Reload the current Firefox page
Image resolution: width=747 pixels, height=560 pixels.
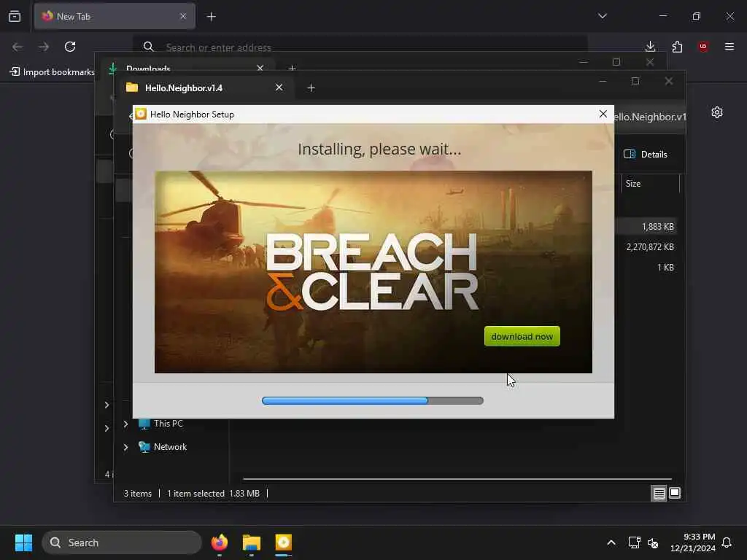[x=70, y=47]
